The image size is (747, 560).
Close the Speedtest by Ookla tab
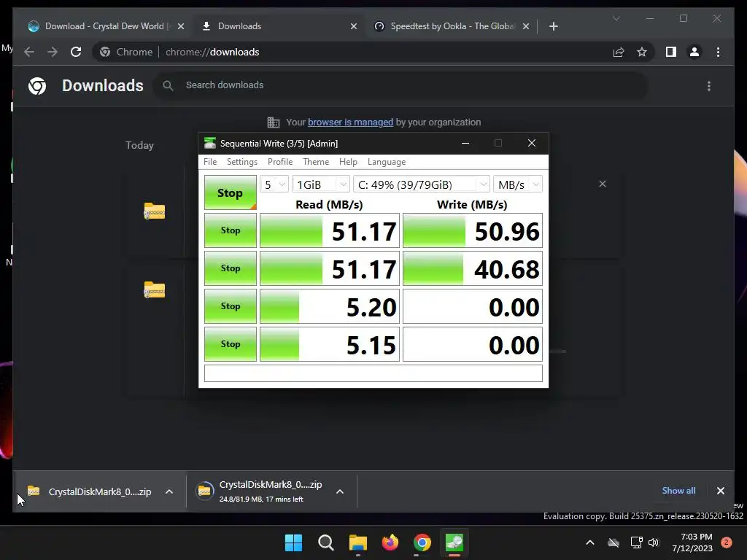coord(525,26)
